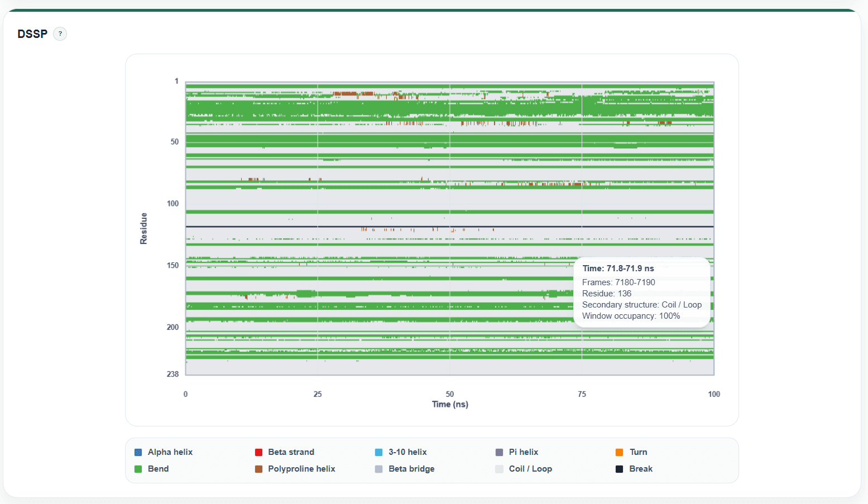Toggle the Alpha helix legend swatch
This screenshot has width=868, height=504.
[x=138, y=452]
